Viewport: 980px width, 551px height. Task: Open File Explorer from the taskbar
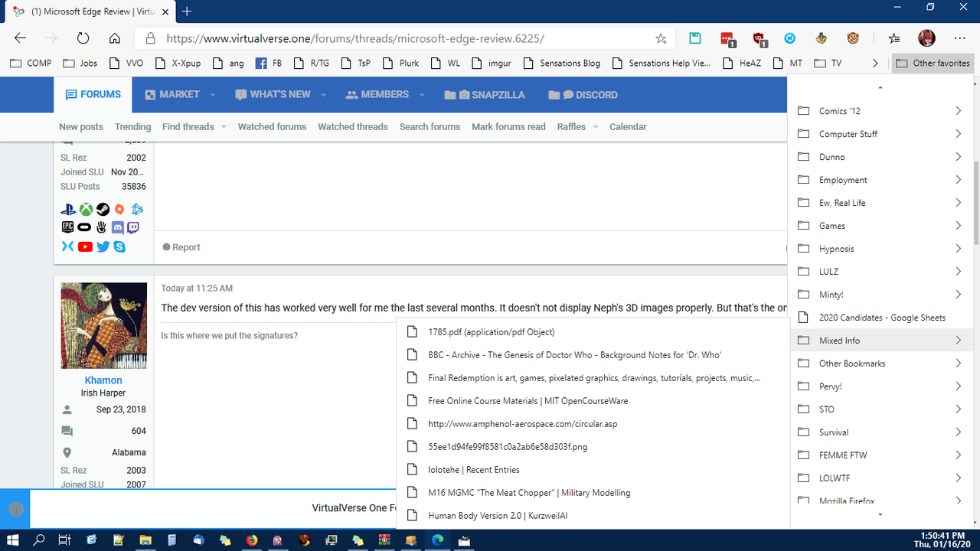click(145, 540)
